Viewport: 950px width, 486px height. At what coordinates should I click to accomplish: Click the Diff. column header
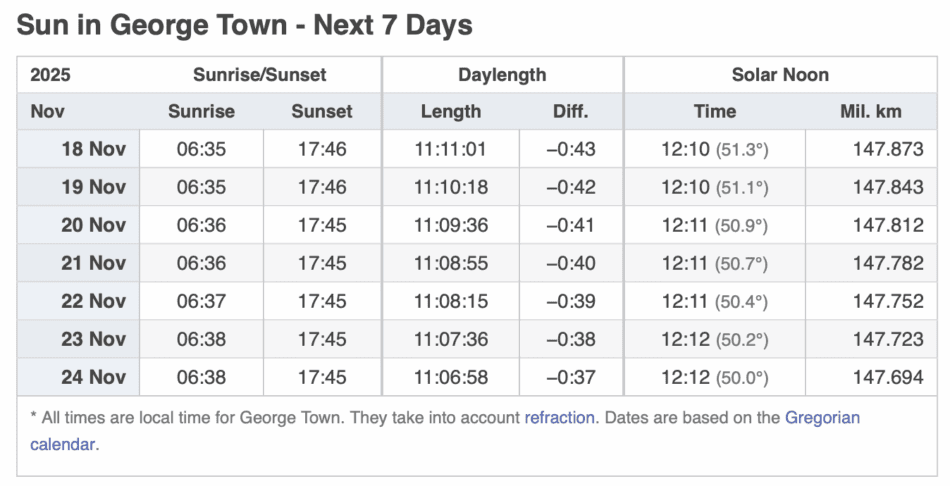pyautogui.click(x=570, y=112)
